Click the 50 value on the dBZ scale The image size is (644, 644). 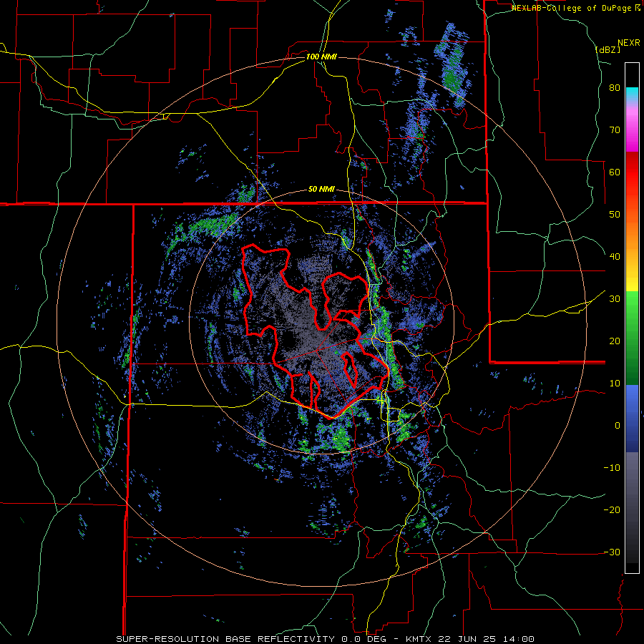pyautogui.click(x=615, y=215)
